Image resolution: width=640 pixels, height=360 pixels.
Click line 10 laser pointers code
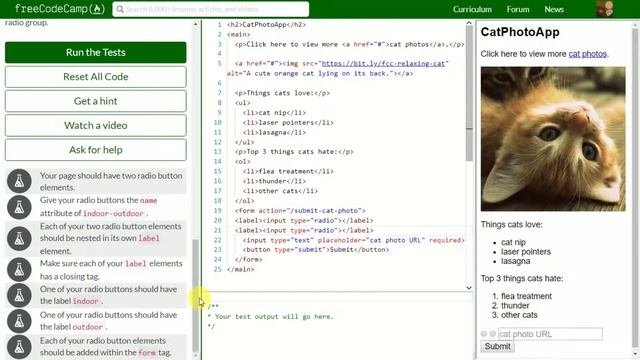pyautogui.click(x=288, y=122)
